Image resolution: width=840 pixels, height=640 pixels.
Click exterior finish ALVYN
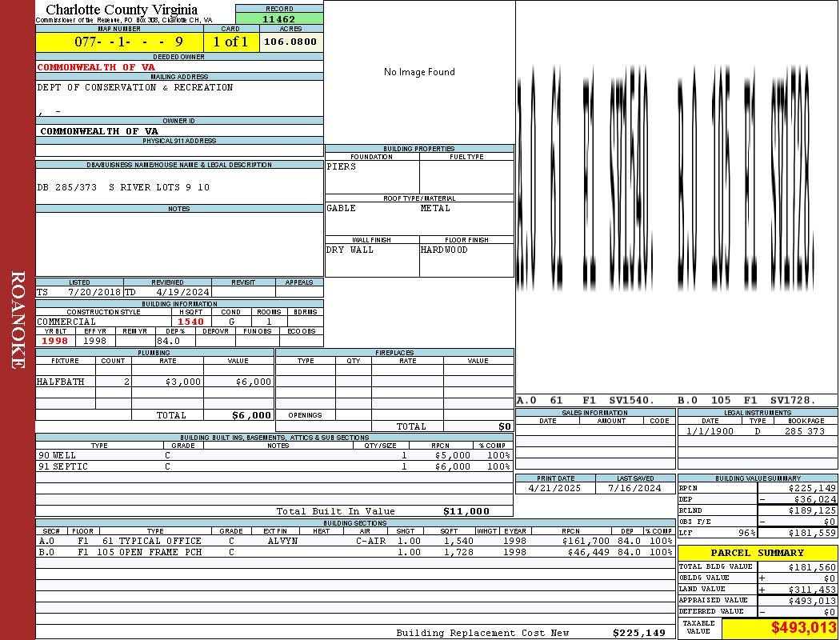[x=282, y=541]
